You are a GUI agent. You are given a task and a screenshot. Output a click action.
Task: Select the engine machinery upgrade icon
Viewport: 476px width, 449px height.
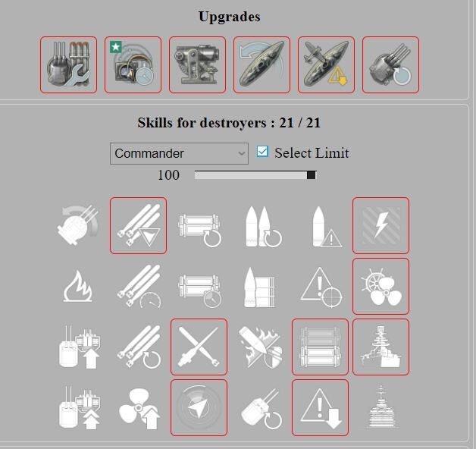pos(197,64)
